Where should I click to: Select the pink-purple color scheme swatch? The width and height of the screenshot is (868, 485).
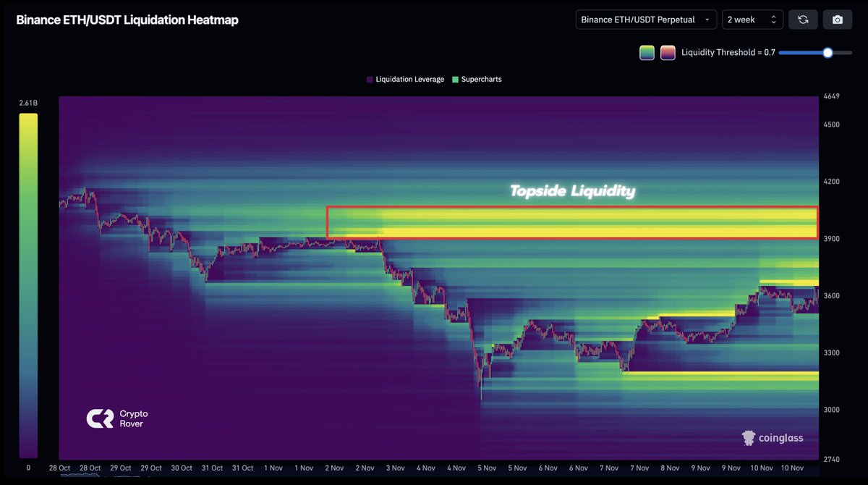(668, 52)
